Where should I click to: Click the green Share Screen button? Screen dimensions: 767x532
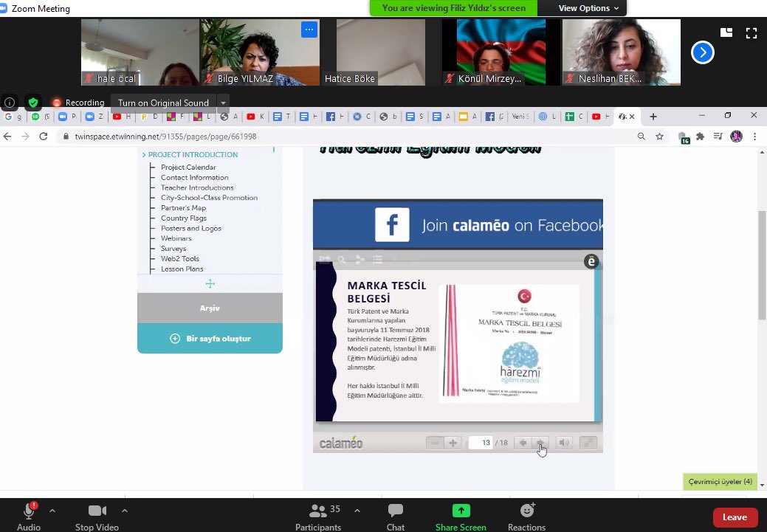(x=461, y=517)
